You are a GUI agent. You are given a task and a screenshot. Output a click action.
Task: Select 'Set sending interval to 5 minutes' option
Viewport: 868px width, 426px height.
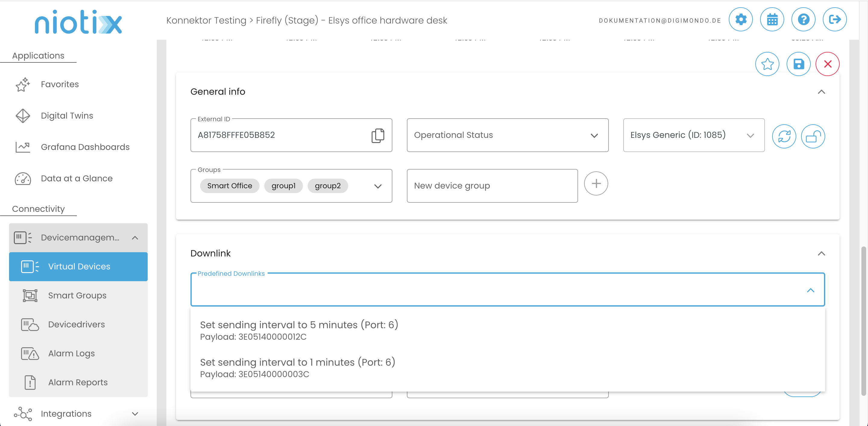299,330
